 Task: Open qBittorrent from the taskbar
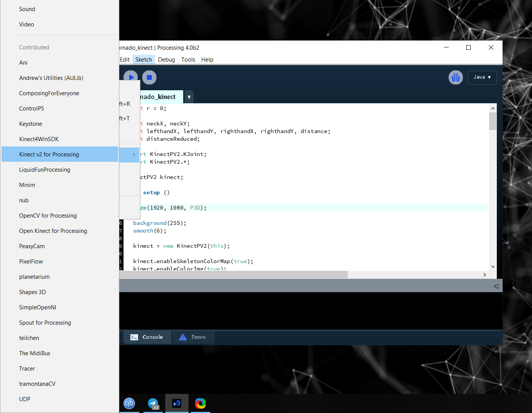point(129,403)
